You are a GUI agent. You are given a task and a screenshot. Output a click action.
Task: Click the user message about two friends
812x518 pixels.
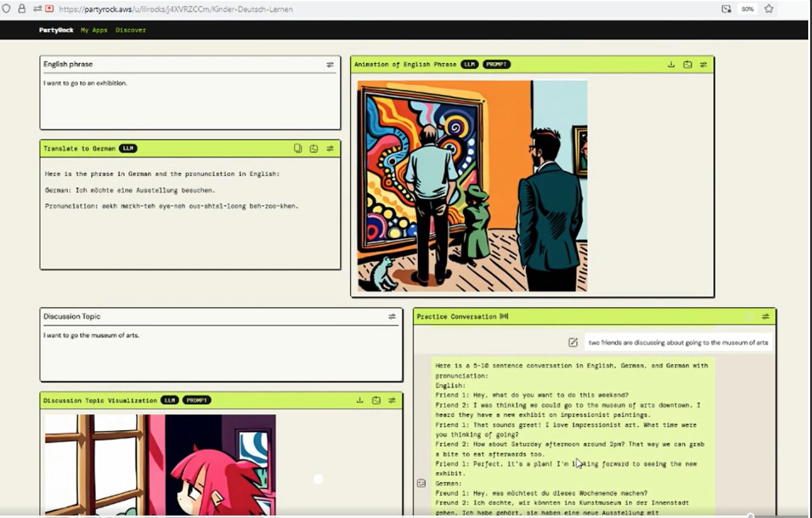click(x=678, y=342)
